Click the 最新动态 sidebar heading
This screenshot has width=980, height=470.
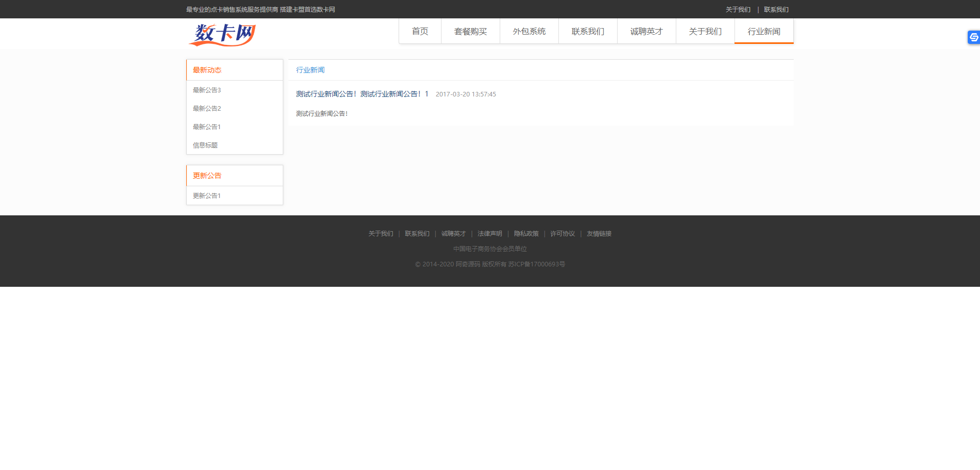pyautogui.click(x=207, y=70)
